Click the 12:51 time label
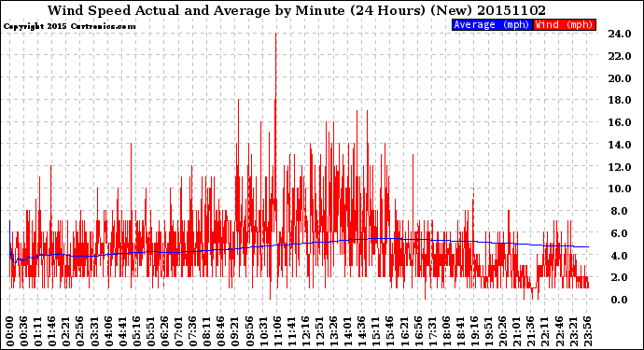 [x=319, y=331]
